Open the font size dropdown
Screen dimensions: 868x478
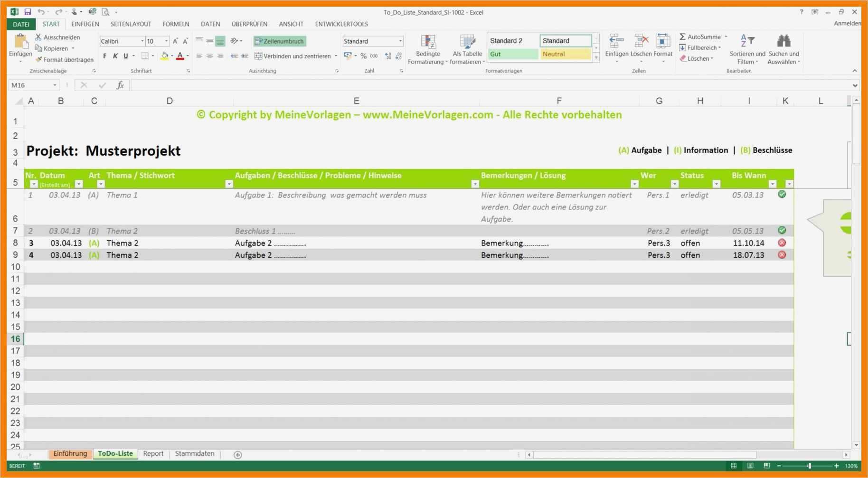[166, 41]
